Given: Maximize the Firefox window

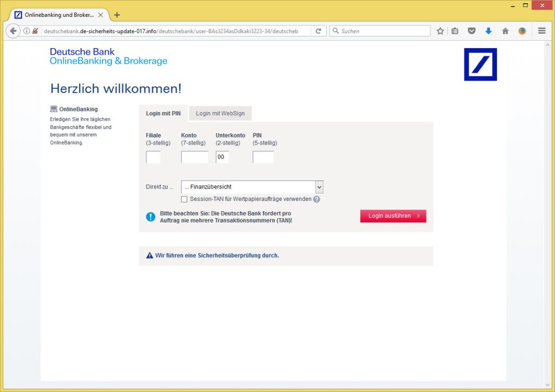Looking at the screenshot, I should [x=526, y=5].
